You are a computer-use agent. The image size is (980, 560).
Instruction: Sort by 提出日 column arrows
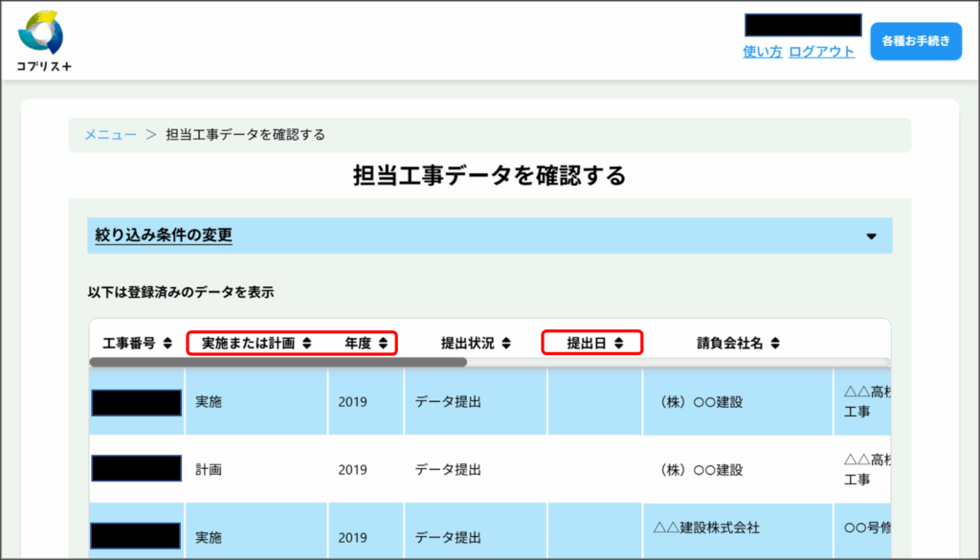click(x=618, y=343)
